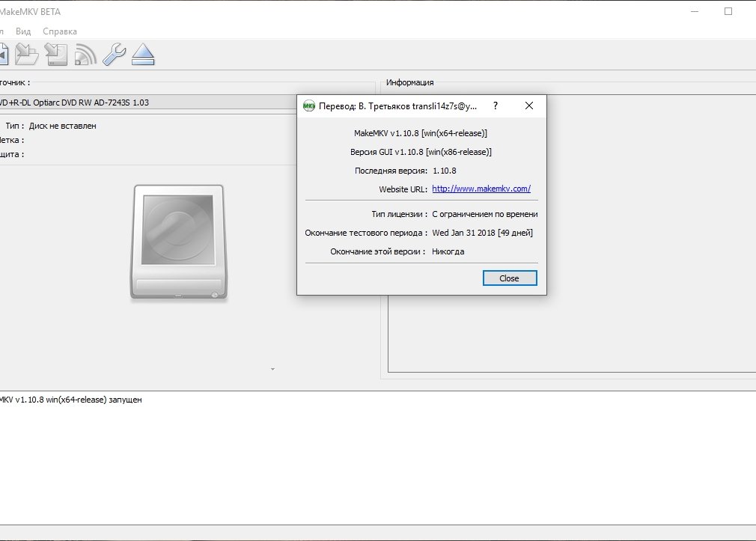Click the small arrow below the drive image

(x=272, y=370)
